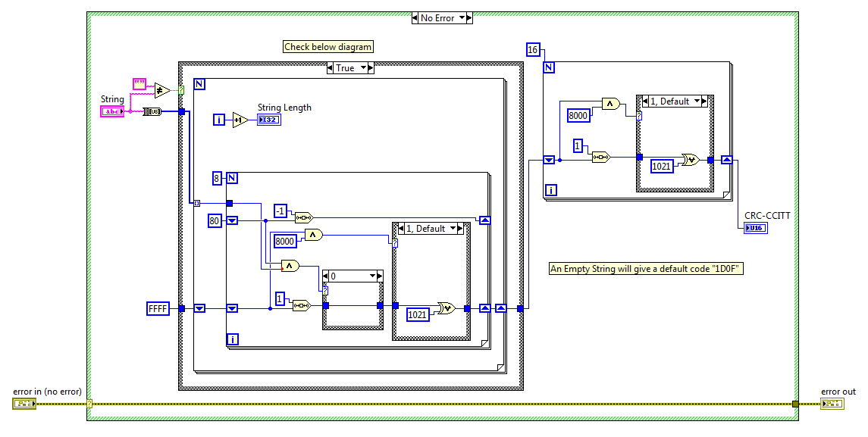Click the error in (no error) label
The image size is (868, 437).
point(48,392)
